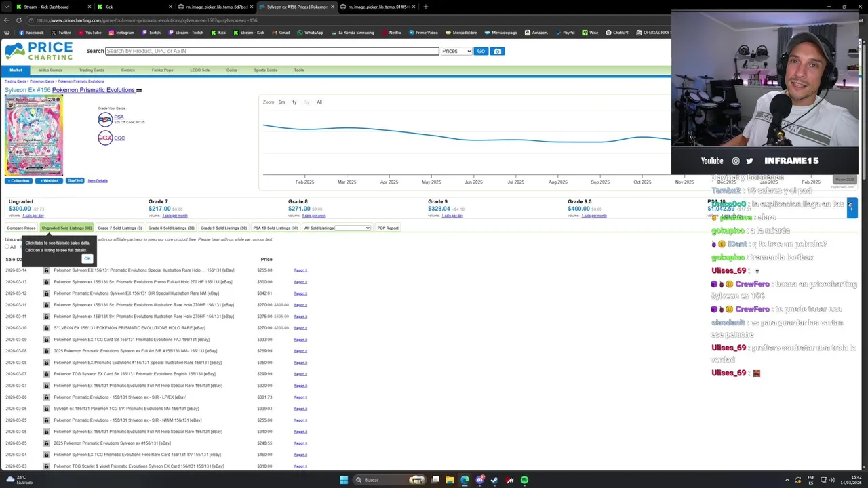Open the Item Details link

point(98,181)
